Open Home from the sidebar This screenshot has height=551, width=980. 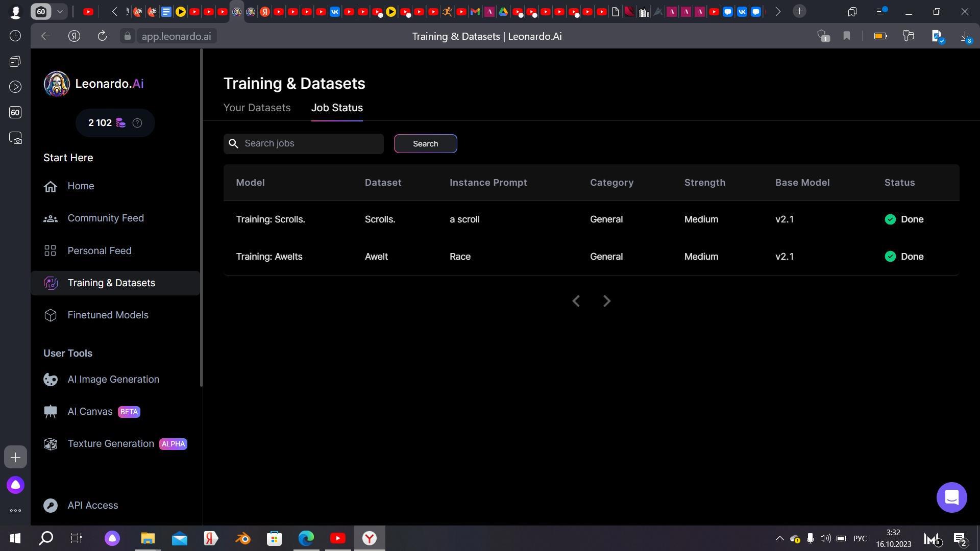[81, 186]
